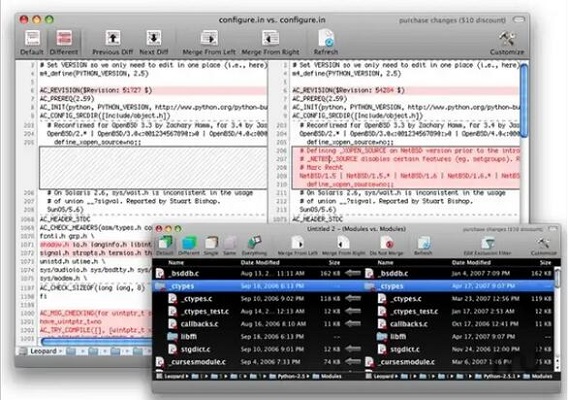This screenshot has height=400, width=568.
Task: Click merge arrow for stgdict.c row
Action: click(352, 349)
